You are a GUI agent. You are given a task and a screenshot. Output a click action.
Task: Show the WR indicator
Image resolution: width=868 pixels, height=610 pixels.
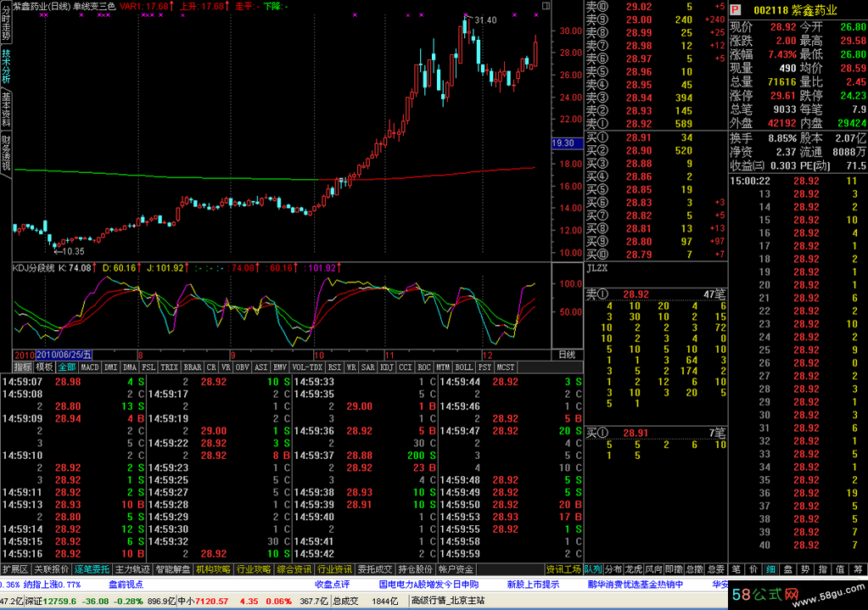[x=351, y=367]
